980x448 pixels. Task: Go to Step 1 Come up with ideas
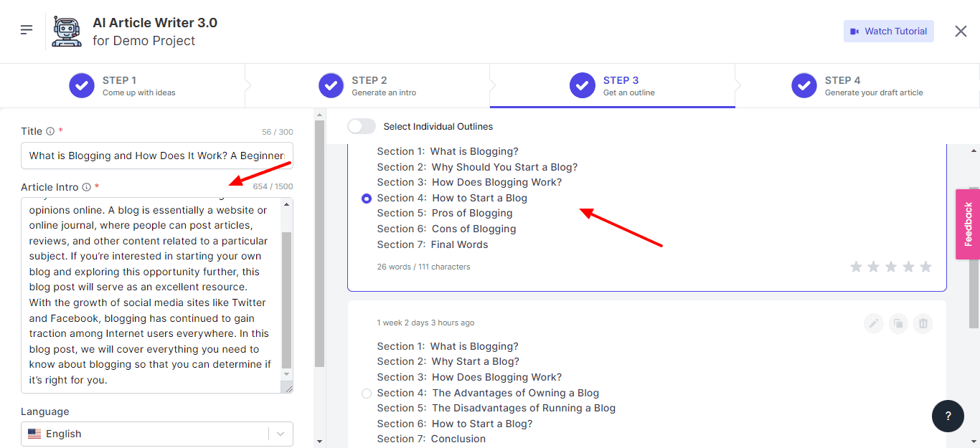point(123,86)
